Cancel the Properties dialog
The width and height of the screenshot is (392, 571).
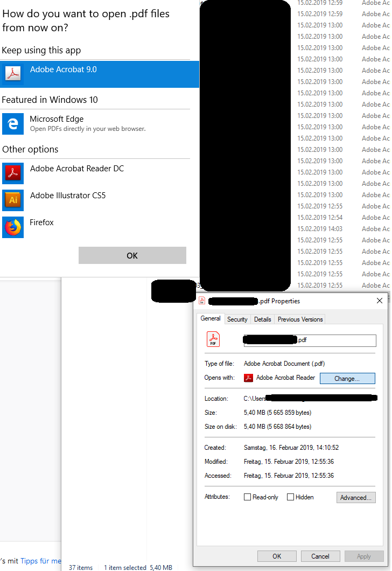[x=320, y=556]
